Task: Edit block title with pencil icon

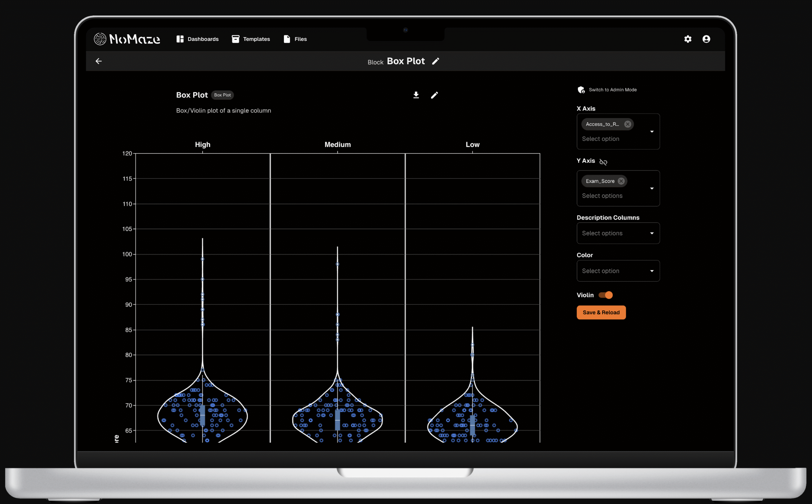Action: (x=436, y=61)
